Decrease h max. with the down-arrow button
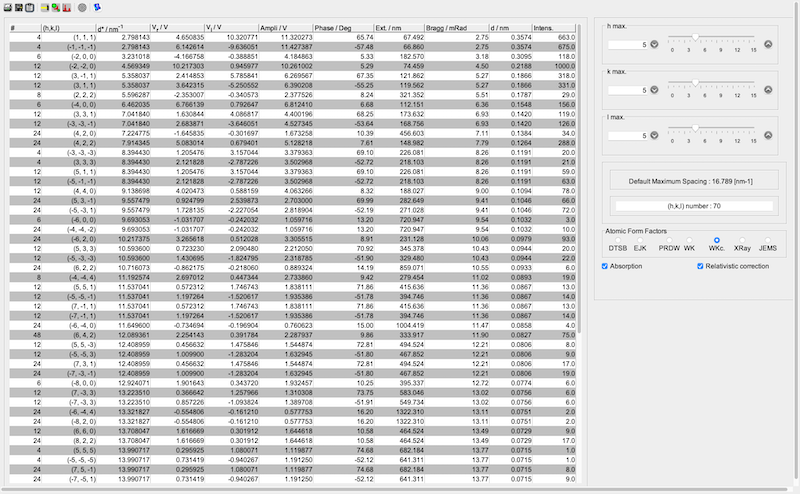800x494 pixels. 654,44
